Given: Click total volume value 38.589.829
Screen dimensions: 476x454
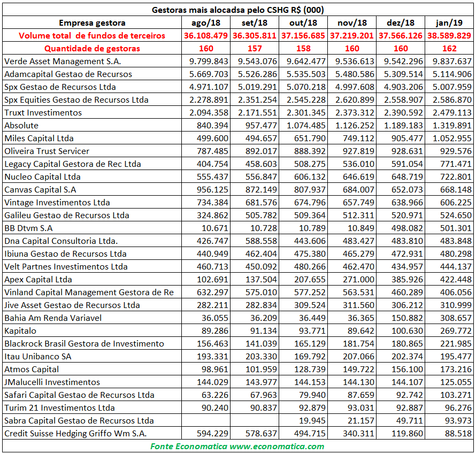Looking at the screenshot, I should (449, 35).
